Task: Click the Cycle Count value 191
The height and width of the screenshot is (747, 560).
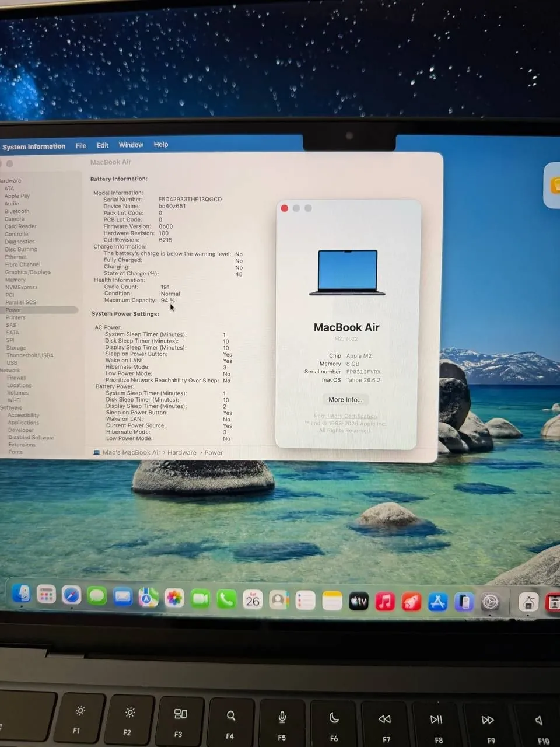Action: coord(165,287)
